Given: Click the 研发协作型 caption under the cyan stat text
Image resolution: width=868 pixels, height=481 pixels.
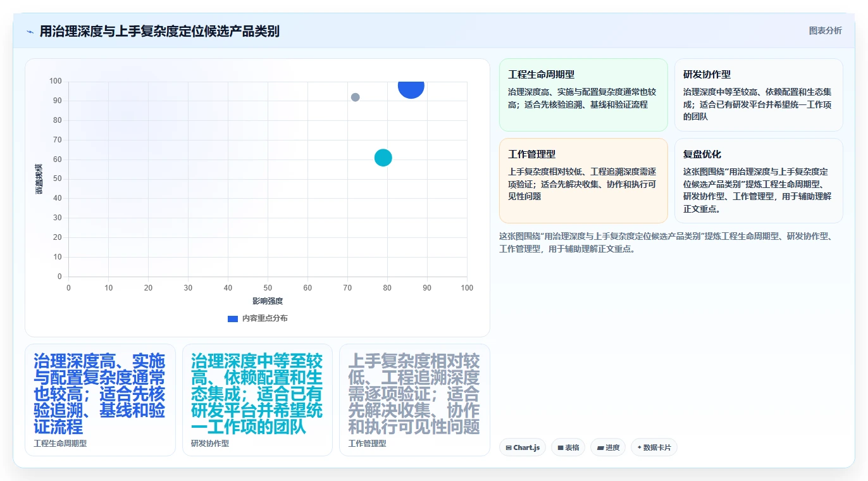Looking at the screenshot, I should [210, 444].
